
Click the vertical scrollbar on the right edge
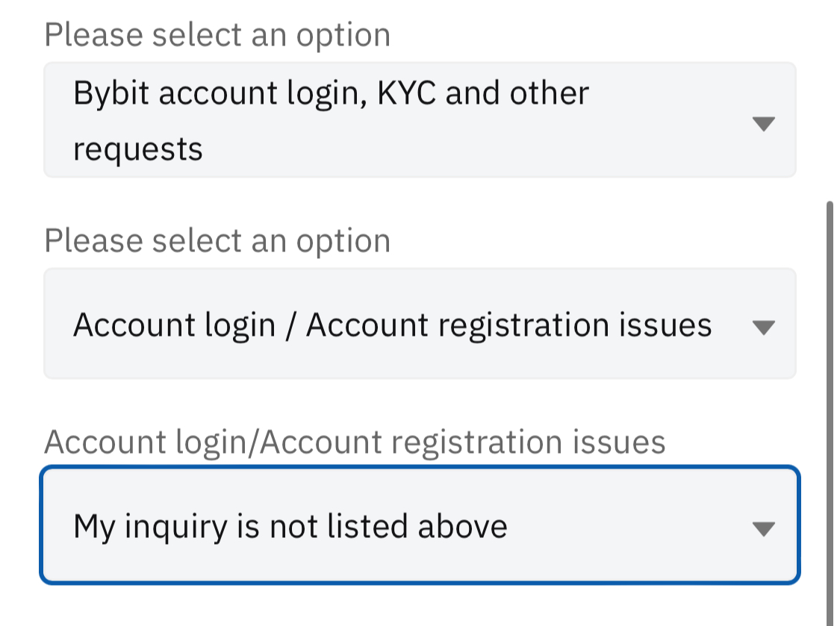click(x=830, y=410)
